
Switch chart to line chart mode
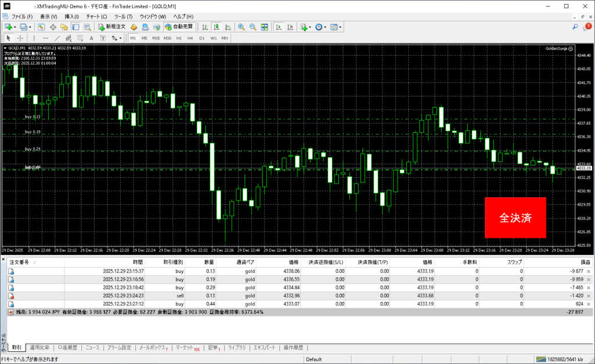click(227, 27)
